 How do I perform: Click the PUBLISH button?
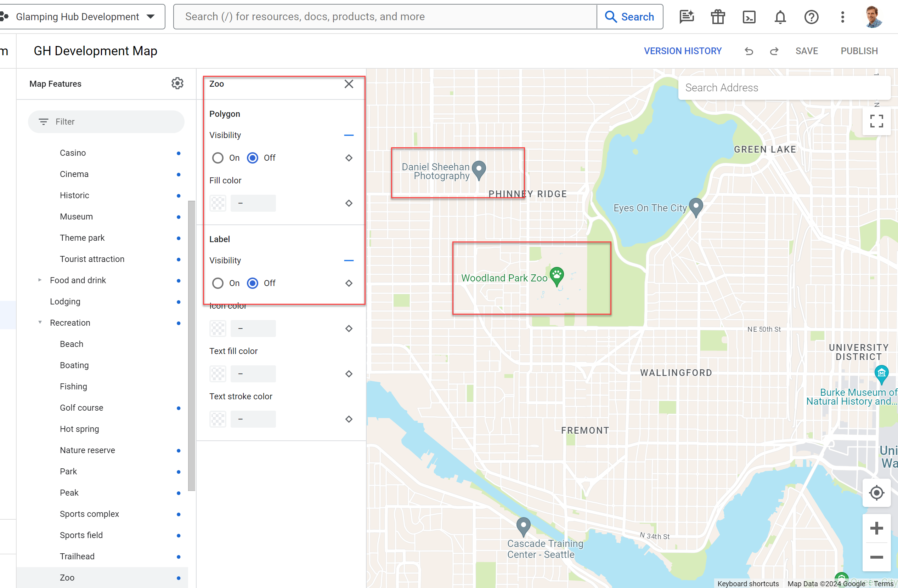click(859, 51)
